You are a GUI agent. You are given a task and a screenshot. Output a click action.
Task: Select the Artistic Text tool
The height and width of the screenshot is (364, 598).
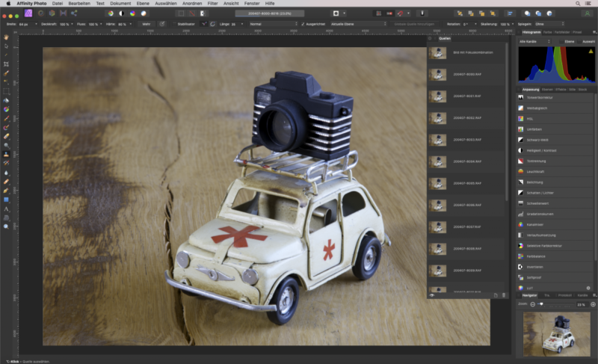click(x=6, y=209)
